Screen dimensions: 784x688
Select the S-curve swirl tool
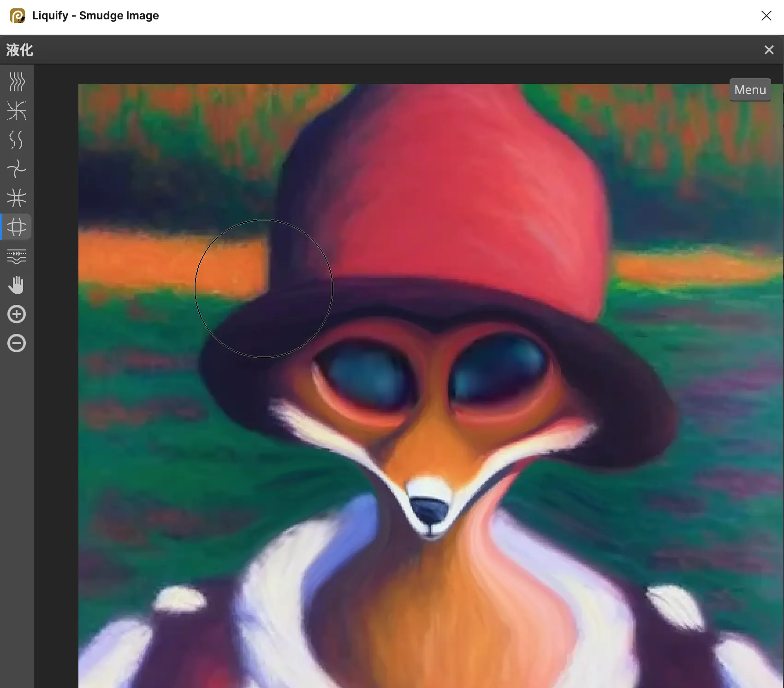(x=17, y=140)
